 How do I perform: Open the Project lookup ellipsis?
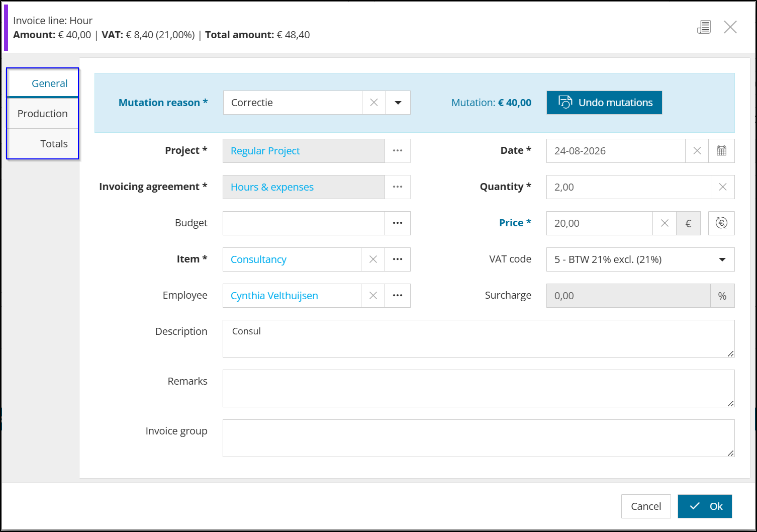click(398, 151)
